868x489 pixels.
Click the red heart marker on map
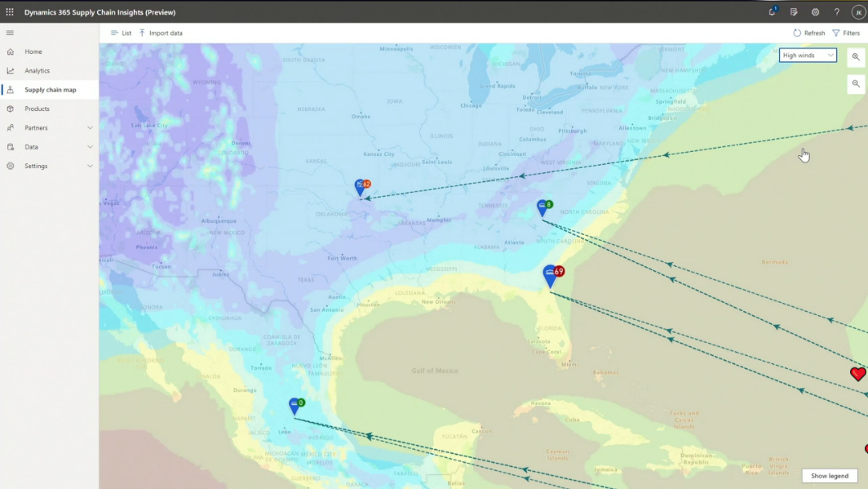point(858,374)
